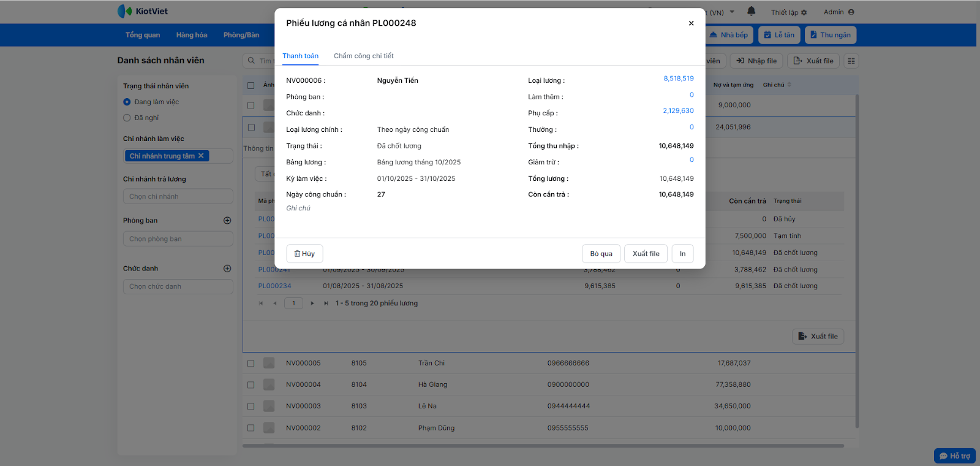Click the Nhập file button
The width and height of the screenshot is (980, 466).
tap(756, 61)
